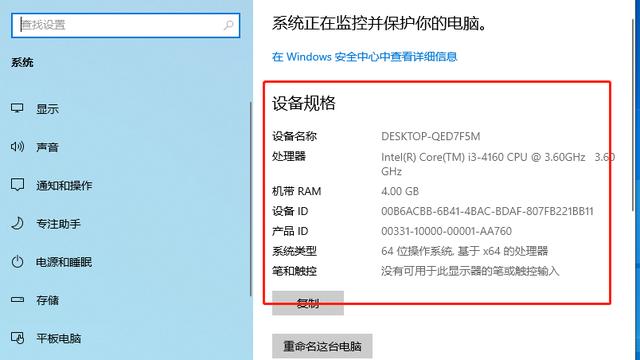Click the notification bubble icon
The height and width of the screenshot is (360, 640).
coord(17,184)
